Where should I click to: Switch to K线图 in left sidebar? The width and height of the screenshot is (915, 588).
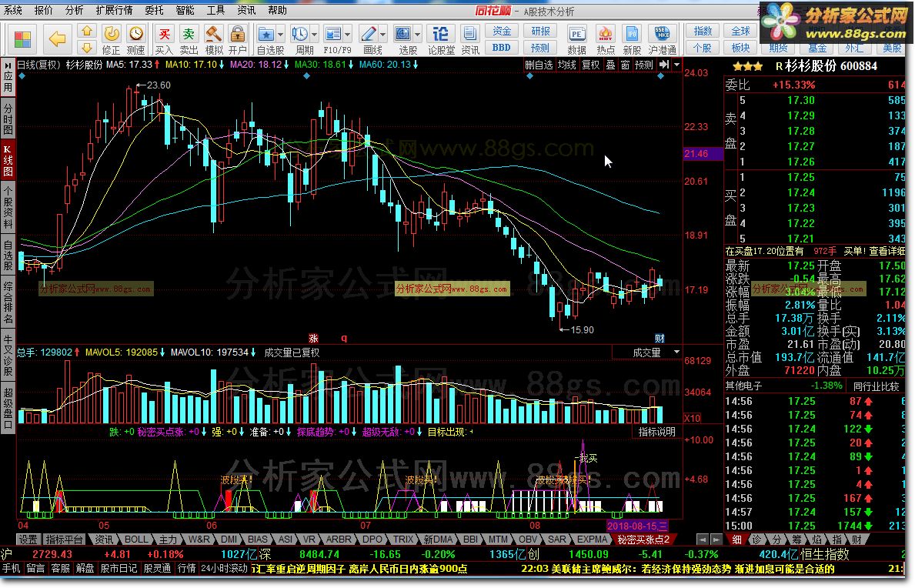pyautogui.click(x=8, y=160)
